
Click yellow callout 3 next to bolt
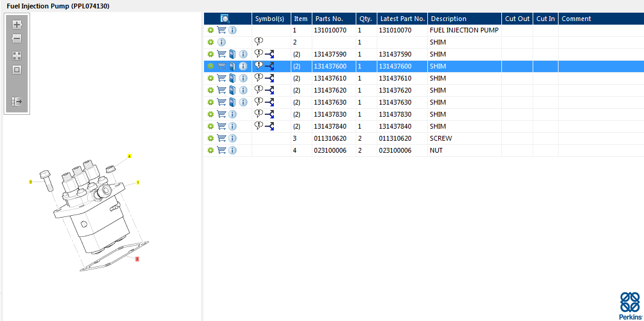[x=31, y=182]
